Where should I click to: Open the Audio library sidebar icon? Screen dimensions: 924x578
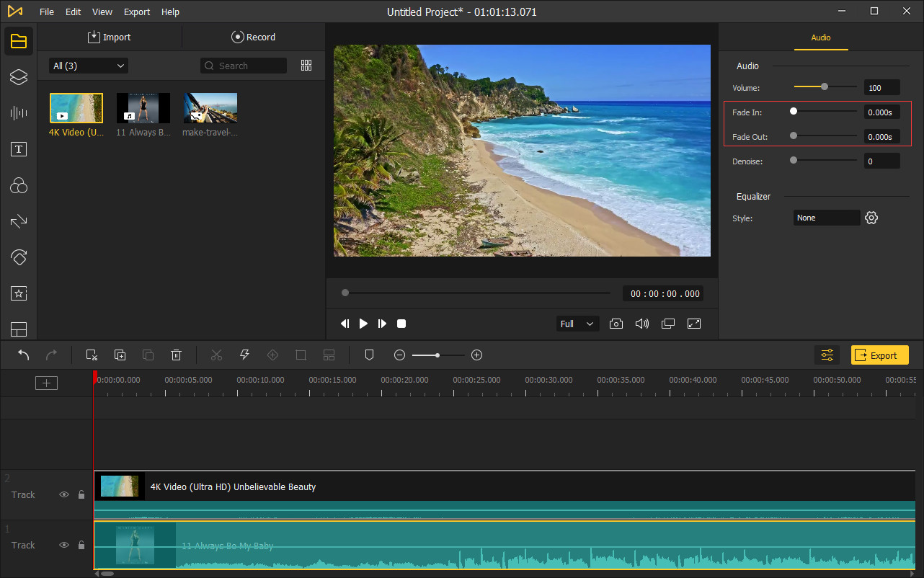(x=19, y=112)
